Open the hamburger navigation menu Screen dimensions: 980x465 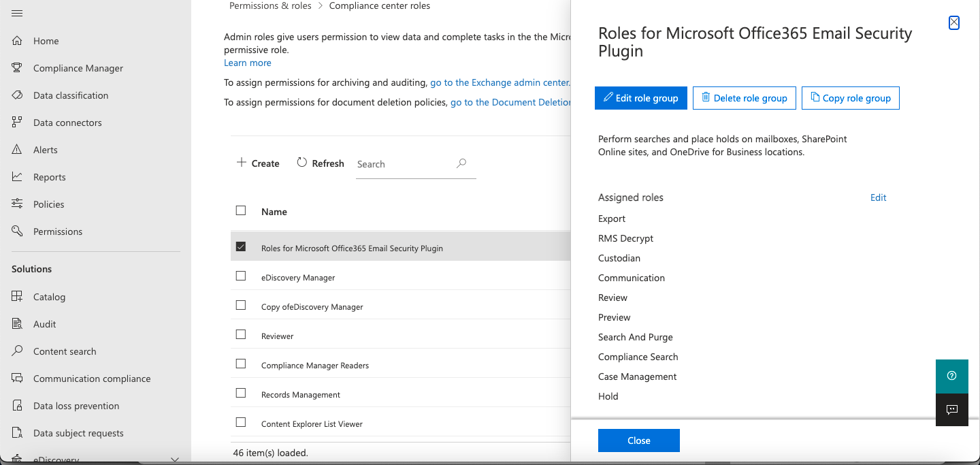17,14
